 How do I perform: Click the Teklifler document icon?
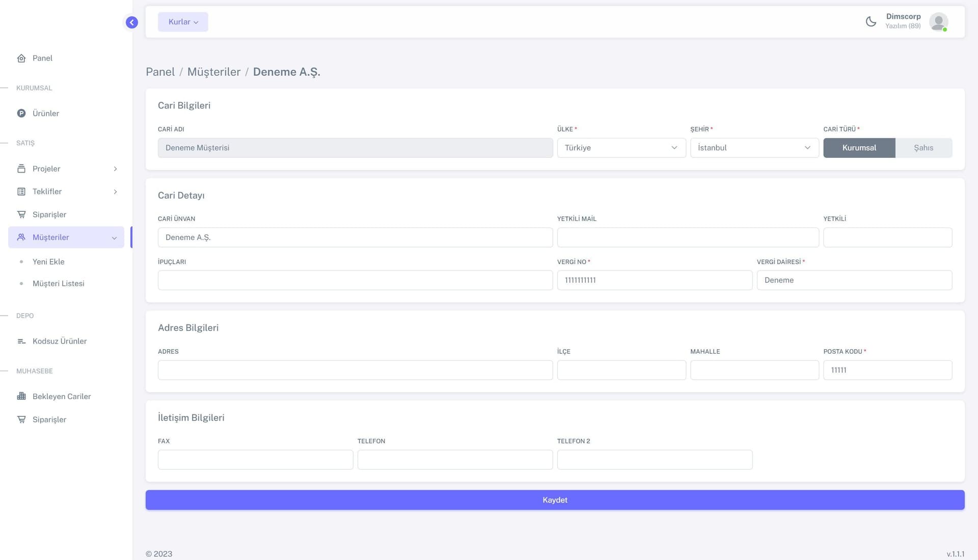(21, 191)
